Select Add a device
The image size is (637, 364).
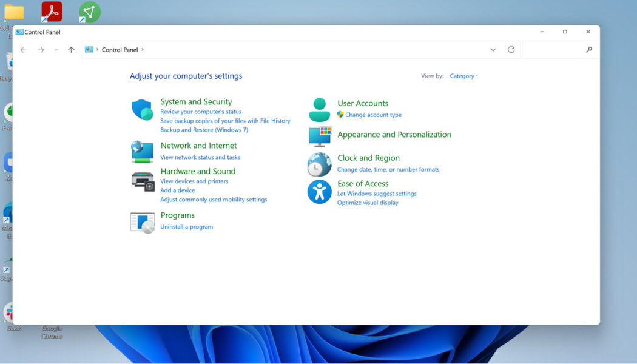pos(178,190)
